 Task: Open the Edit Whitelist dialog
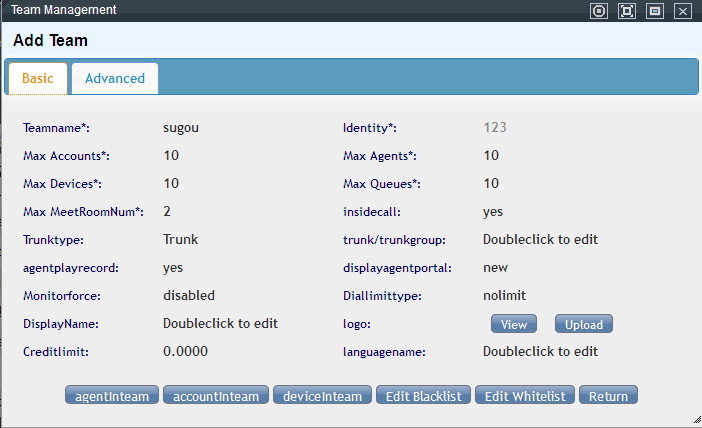tap(525, 396)
